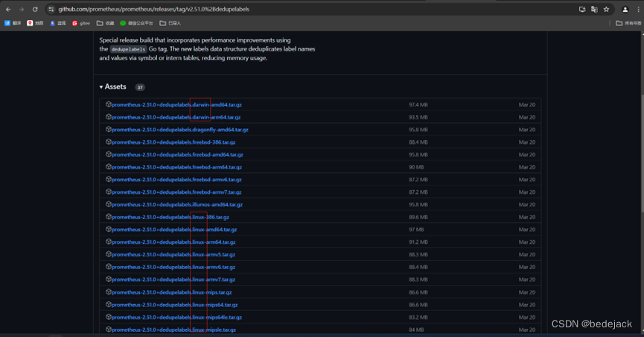Open the install app icon in address bar

click(x=582, y=9)
